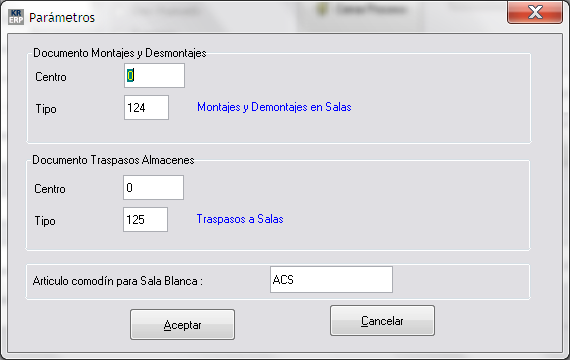
Task: Click the Documento Traspasos Almacenes group heading
Action: [x=113, y=160]
